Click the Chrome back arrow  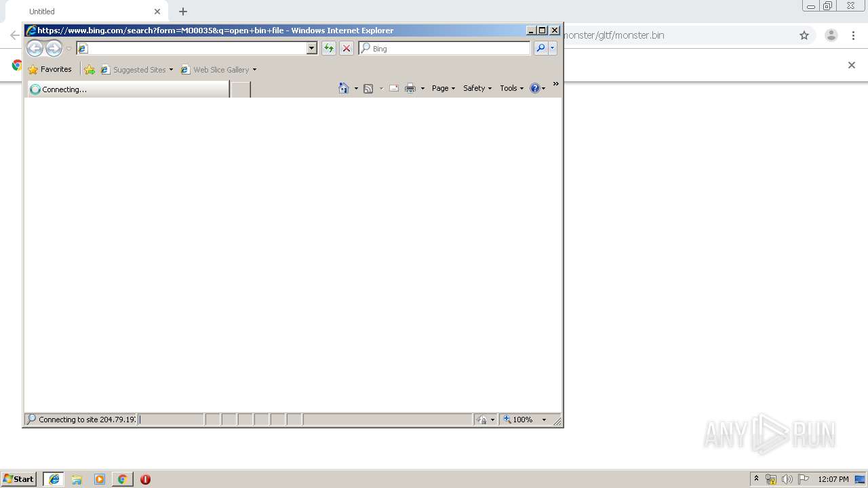[x=14, y=35]
